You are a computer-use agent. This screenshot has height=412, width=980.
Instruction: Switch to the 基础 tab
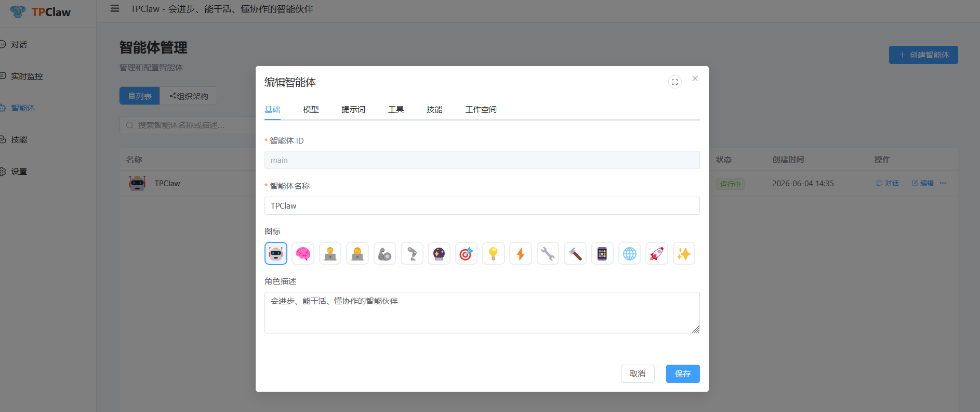tap(272, 109)
